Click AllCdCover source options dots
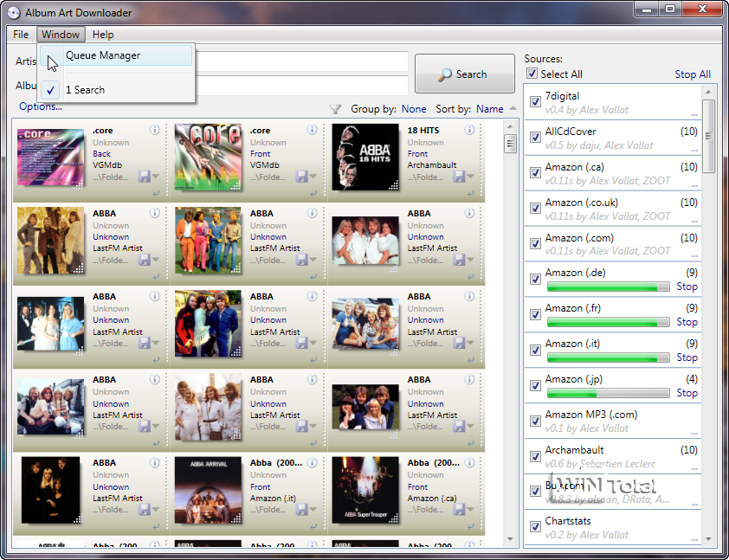This screenshot has width=729, height=560. point(694,150)
